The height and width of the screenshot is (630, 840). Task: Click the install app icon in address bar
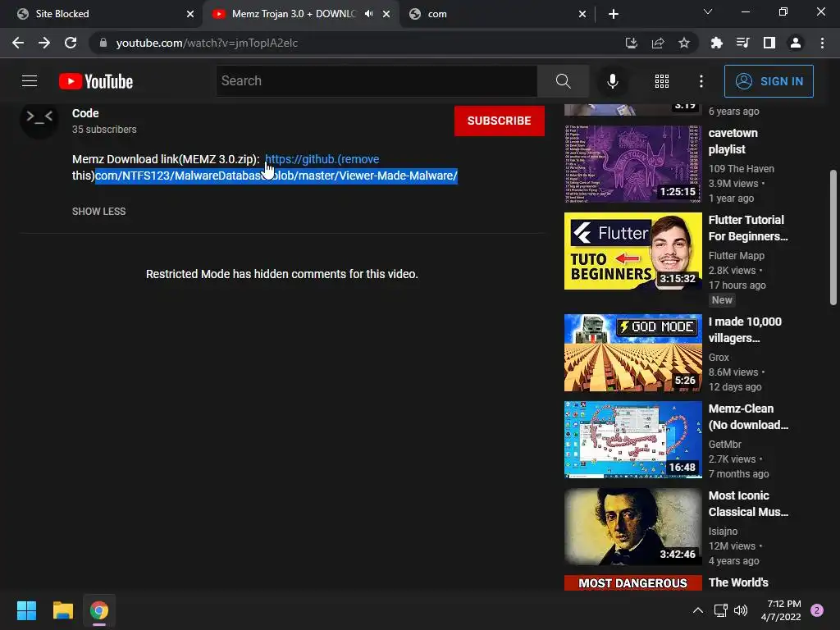click(632, 43)
